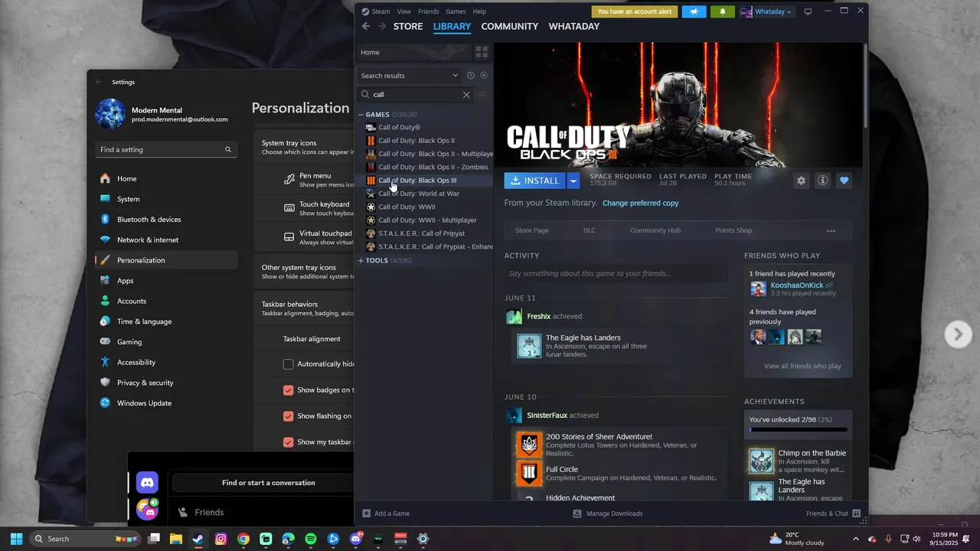980x551 pixels.
Task: Click the achievements progress bar
Action: [x=799, y=430]
